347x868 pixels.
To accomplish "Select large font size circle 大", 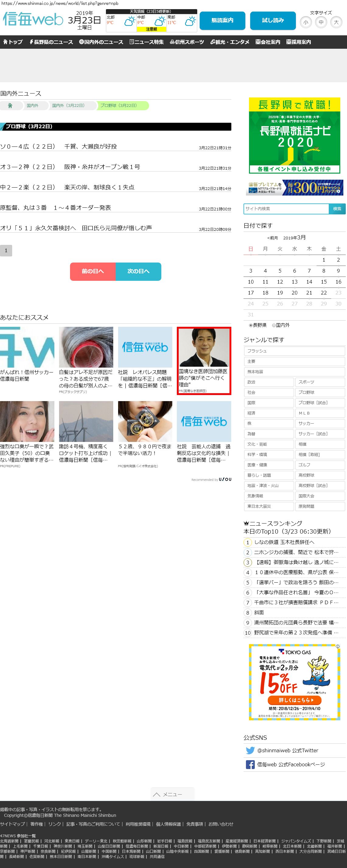I will click(336, 23).
